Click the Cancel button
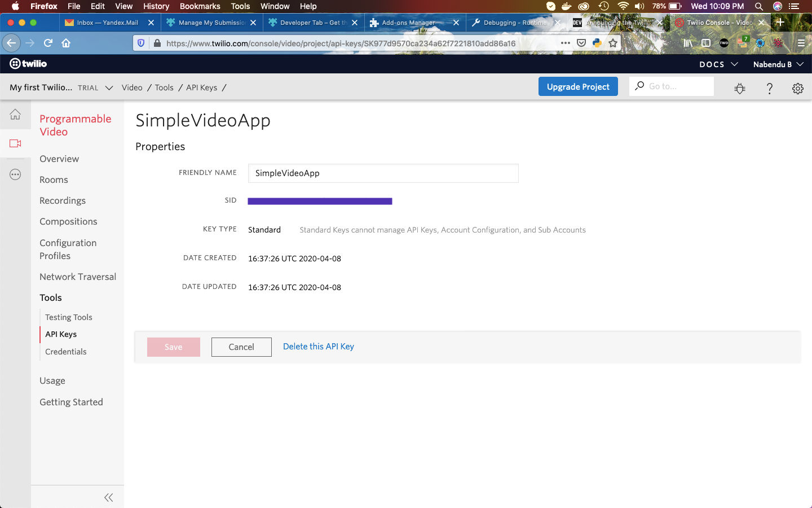This screenshot has height=508, width=812. click(241, 347)
